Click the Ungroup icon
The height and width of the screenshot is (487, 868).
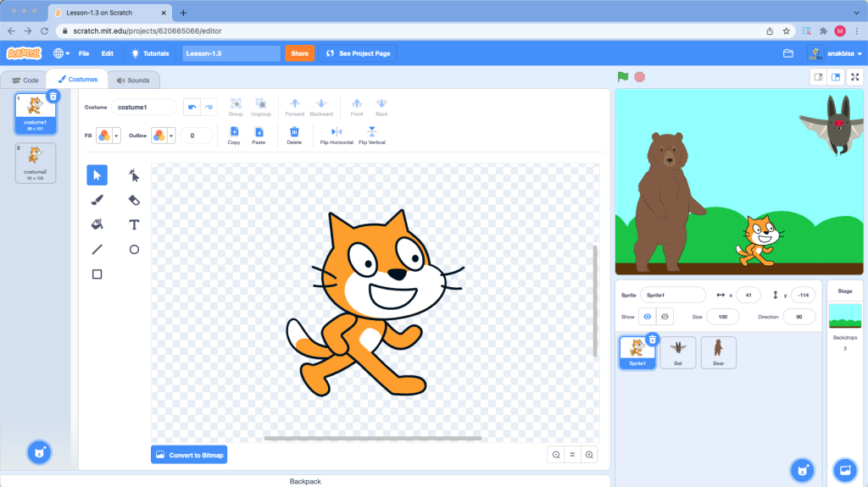261,107
